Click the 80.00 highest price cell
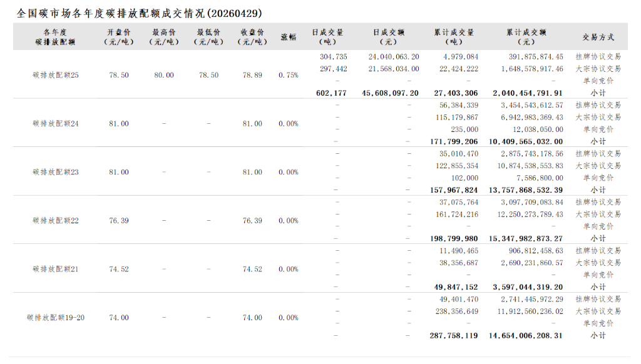This screenshot has width=641, height=364. [164, 75]
